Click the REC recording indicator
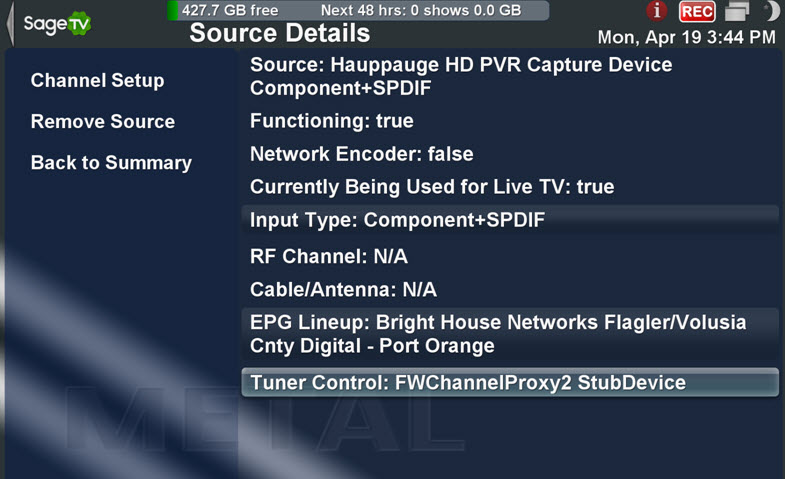785x479 pixels. (697, 12)
